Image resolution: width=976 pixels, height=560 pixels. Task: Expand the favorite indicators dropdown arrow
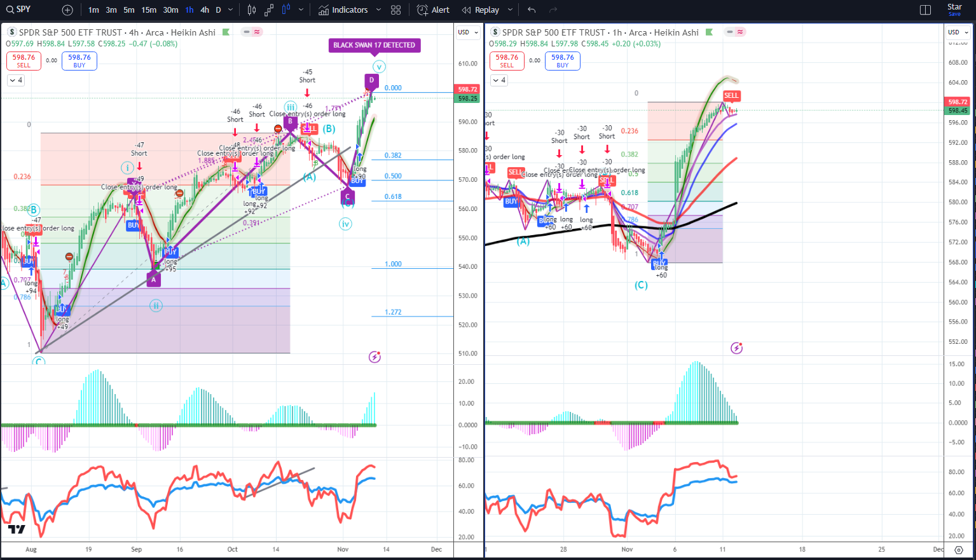click(379, 10)
